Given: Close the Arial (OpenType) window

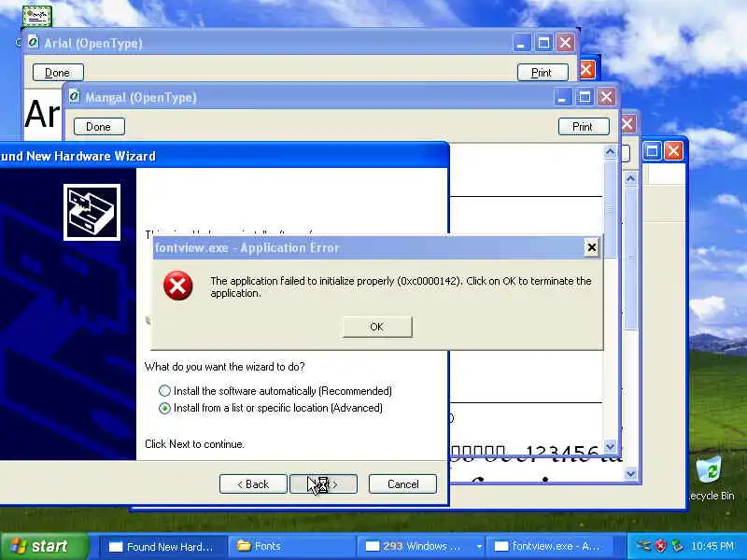Looking at the screenshot, I should click(566, 43).
